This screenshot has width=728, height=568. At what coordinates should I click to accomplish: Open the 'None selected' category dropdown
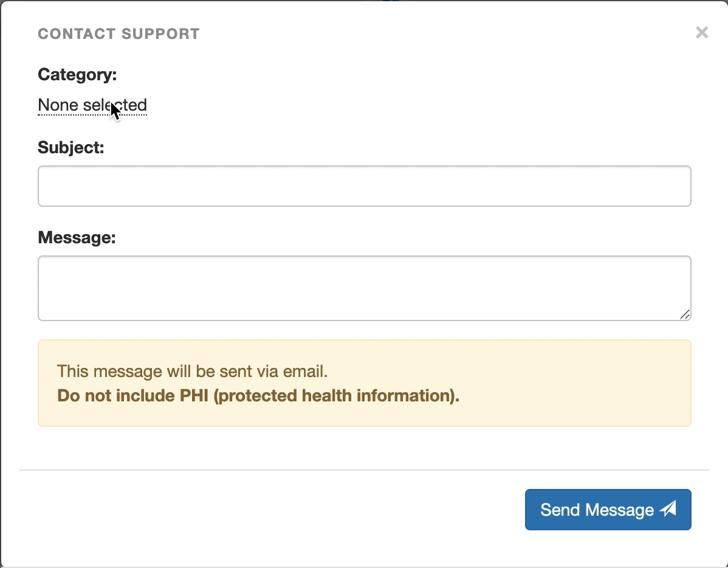(92, 105)
